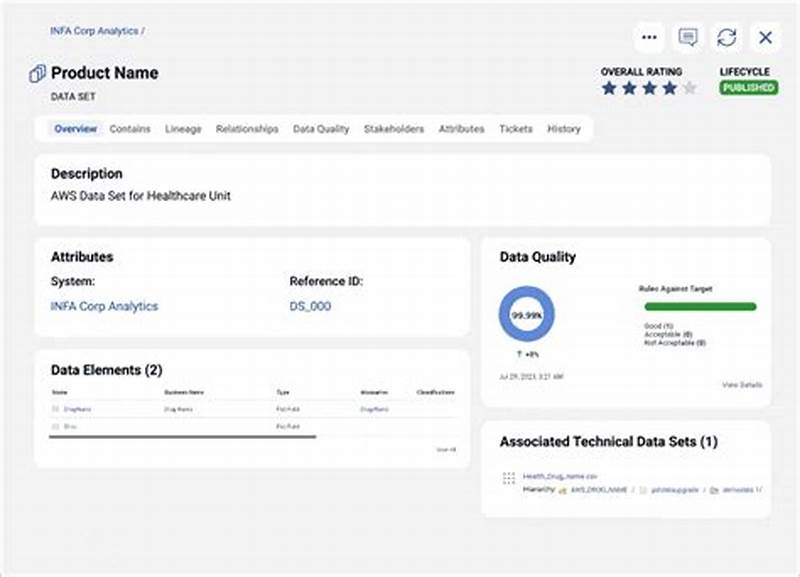Open the comments panel icon

coord(688,37)
